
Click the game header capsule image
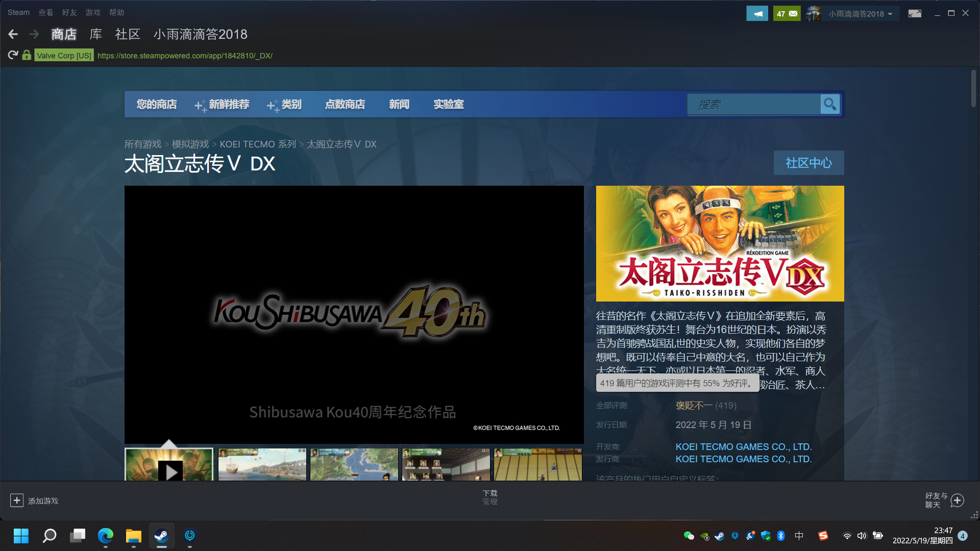(720, 243)
